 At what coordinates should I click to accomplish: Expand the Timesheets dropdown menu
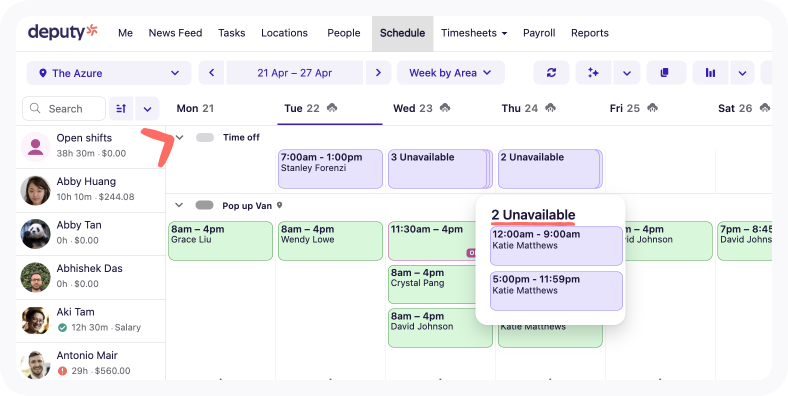pos(474,33)
